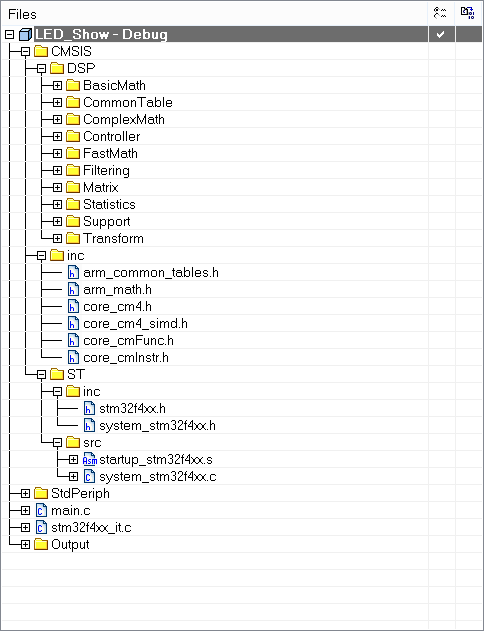
Task: Collapse the CMSIS folder
Action: click(x=25, y=52)
